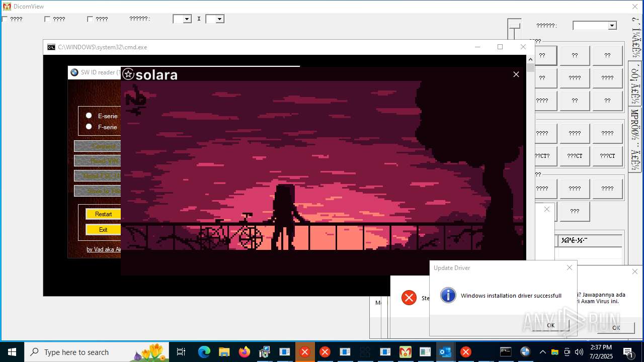
Task: Click the '???' button in DicomView panel
Action: (x=575, y=211)
